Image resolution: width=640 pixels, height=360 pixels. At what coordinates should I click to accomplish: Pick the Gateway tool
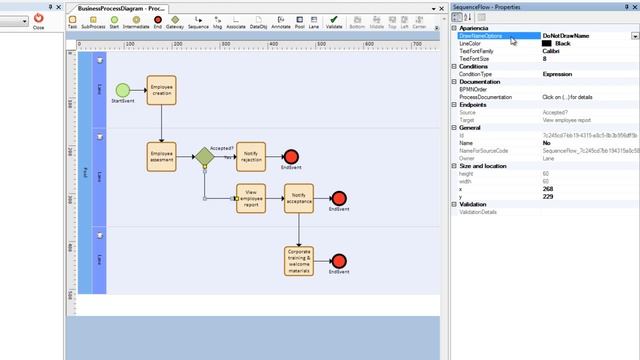click(175, 22)
